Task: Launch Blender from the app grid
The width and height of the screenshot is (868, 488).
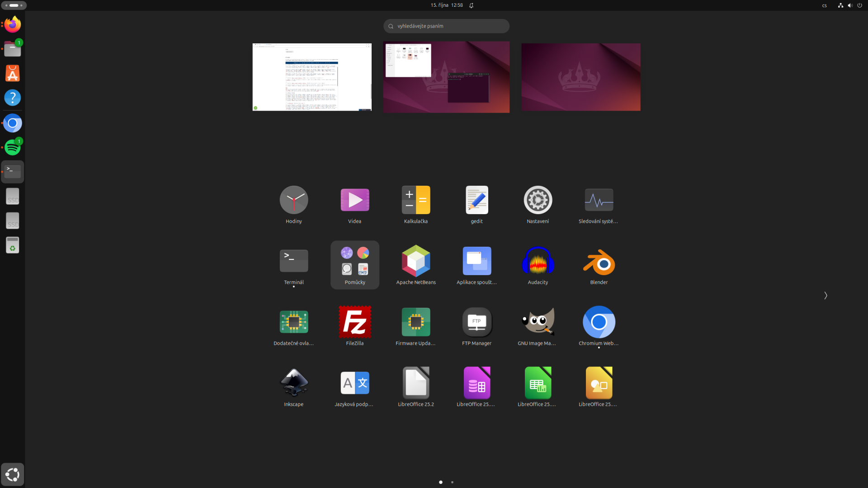Action: (599, 261)
